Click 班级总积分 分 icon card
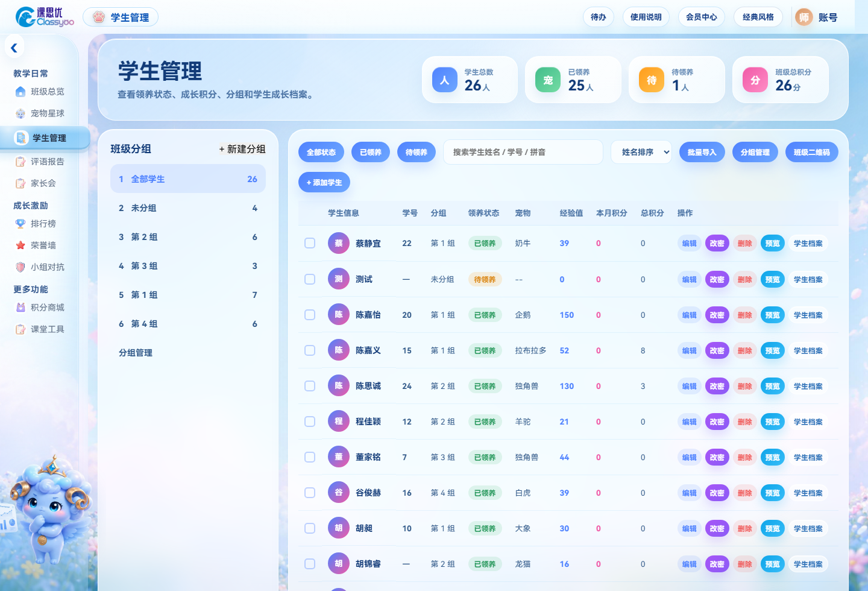The width and height of the screenshot is (868, 591). (755, 80)
